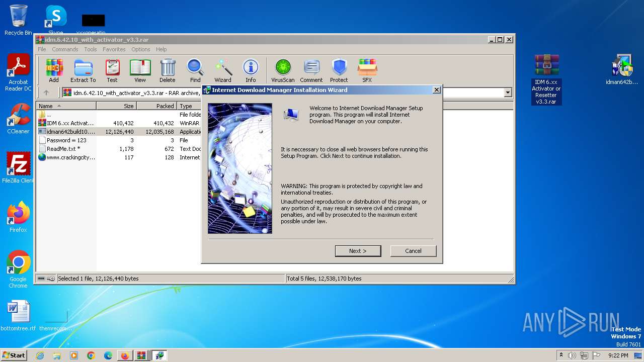
Task: Open the File menu in WinRAR
Action: tap(42, 49)
